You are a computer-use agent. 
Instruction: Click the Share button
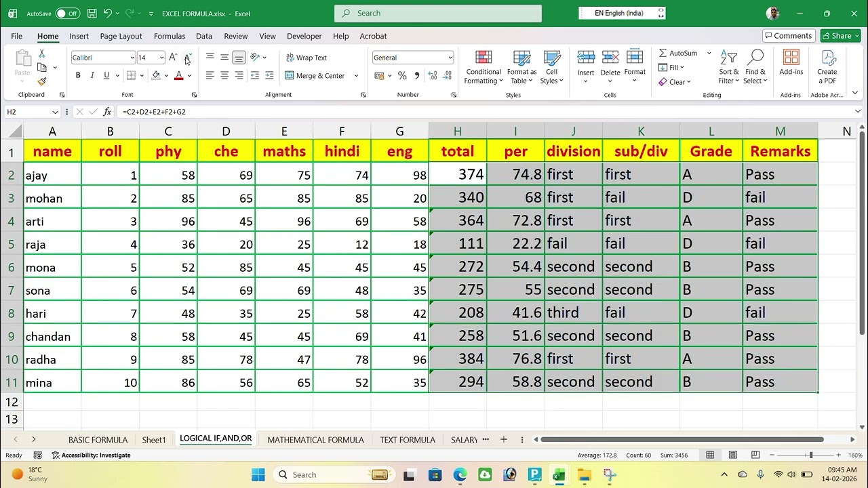840,36
